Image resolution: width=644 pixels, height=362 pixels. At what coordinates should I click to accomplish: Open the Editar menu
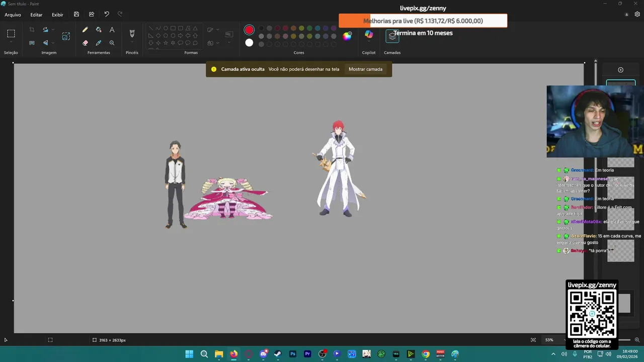point(36,15)
